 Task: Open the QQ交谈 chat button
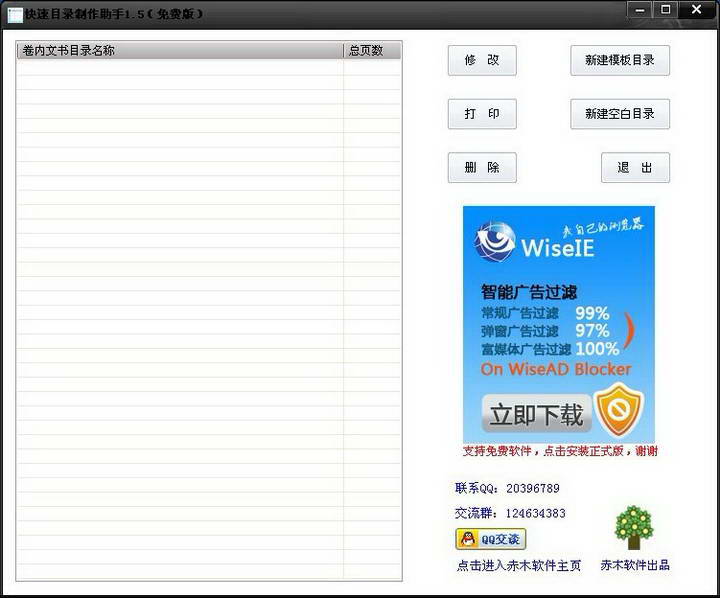[x=490, y=539]
